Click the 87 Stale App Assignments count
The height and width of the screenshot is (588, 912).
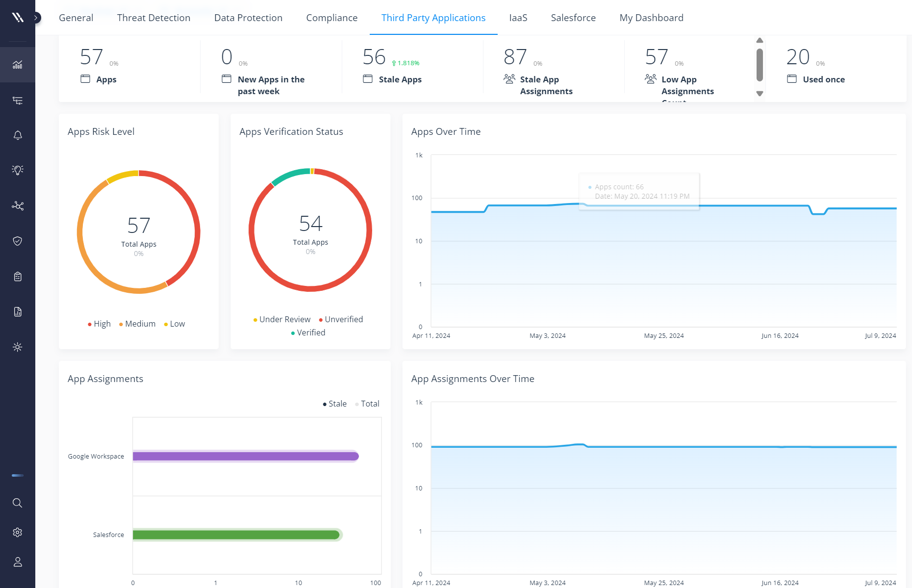(x=515, y=57)
